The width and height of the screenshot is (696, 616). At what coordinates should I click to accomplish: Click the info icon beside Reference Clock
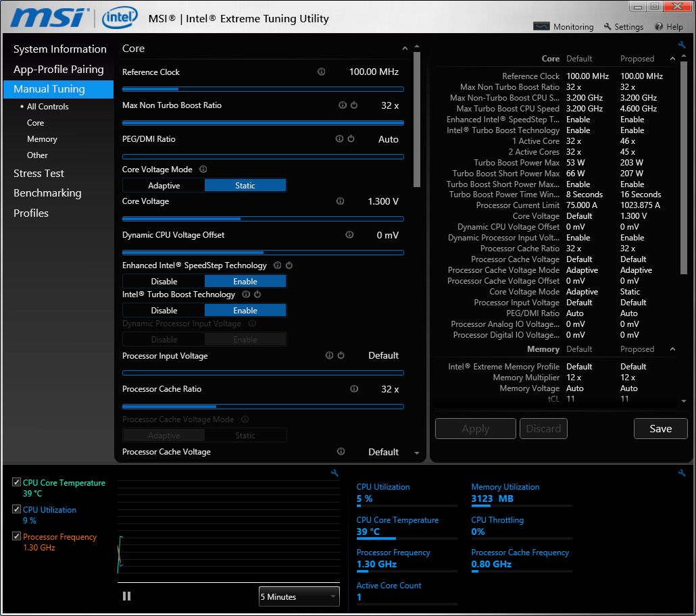[321, 71]
